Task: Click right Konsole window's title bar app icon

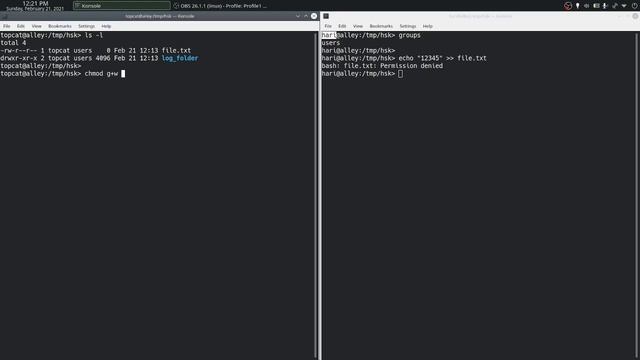Action: [326, 16]
